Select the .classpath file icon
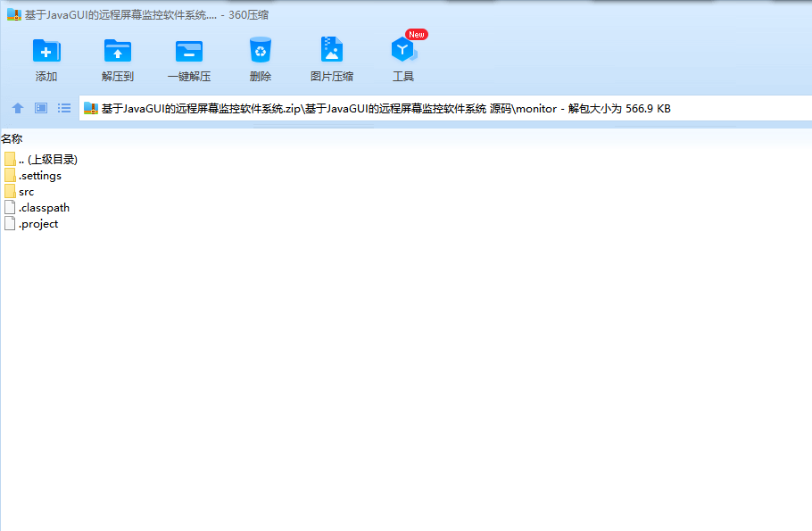812x531 pixels. 10,207
